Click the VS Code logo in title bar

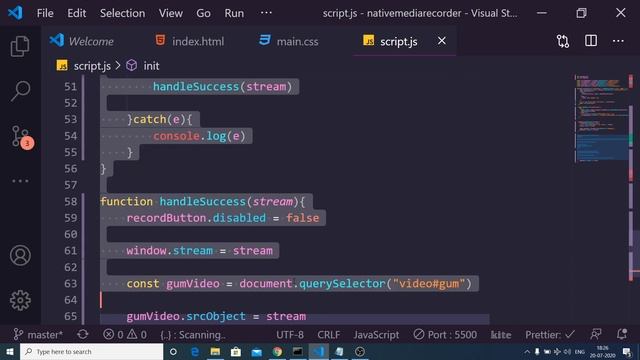pos(15,13)
